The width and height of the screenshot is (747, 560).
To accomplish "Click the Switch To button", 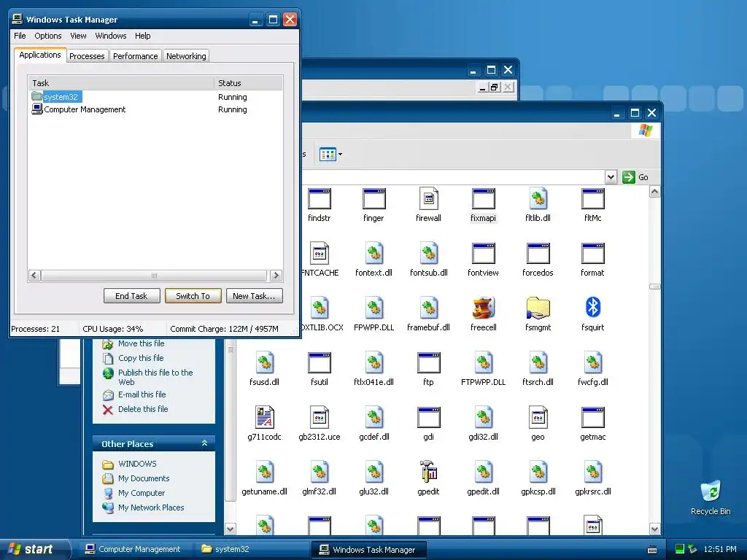I will (x=193, y=296).
